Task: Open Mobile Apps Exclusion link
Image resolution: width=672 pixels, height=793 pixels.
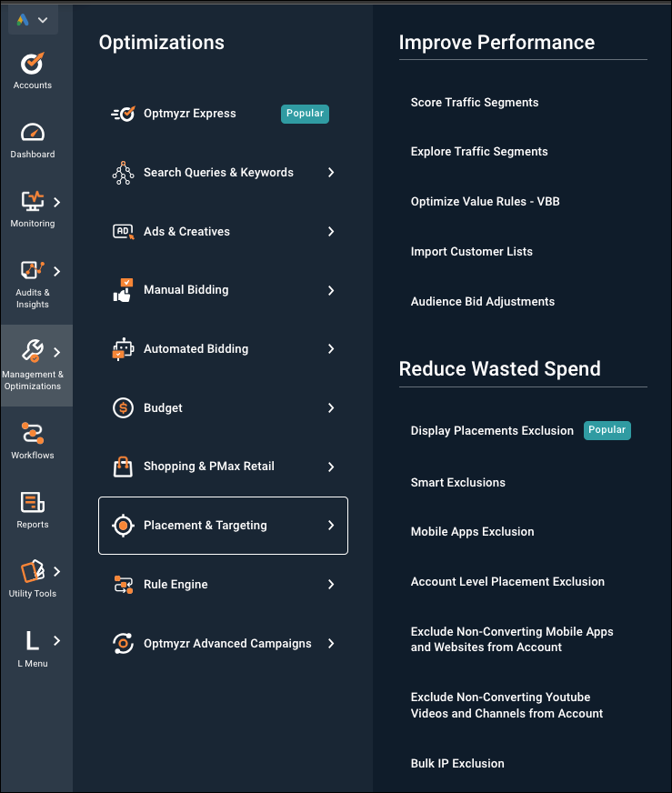Action: [472, 532]
